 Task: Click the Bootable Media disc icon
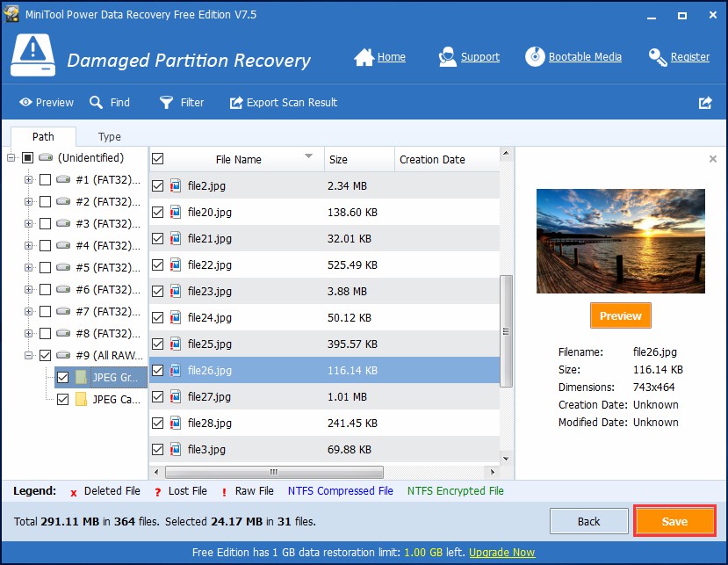coord(534,56)
